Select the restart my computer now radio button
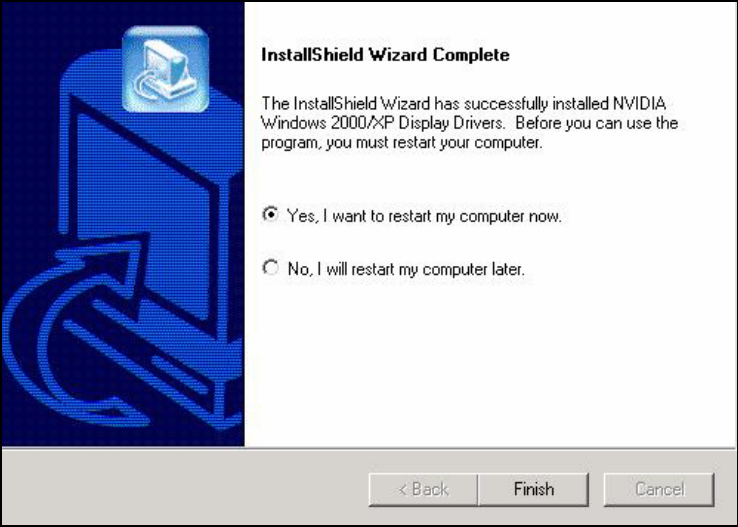738x527 pixels. click(x=271, y=215)
